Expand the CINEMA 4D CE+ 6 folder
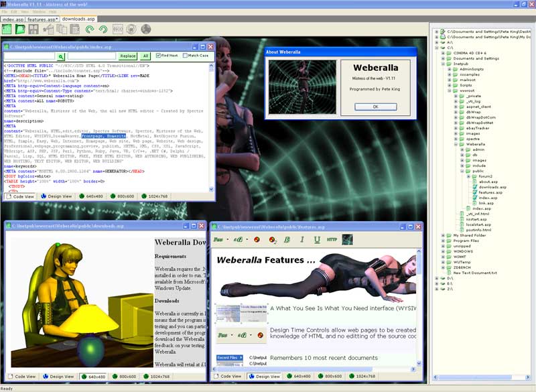This screenshot has height=392, width=536. (x=443, y=54)
